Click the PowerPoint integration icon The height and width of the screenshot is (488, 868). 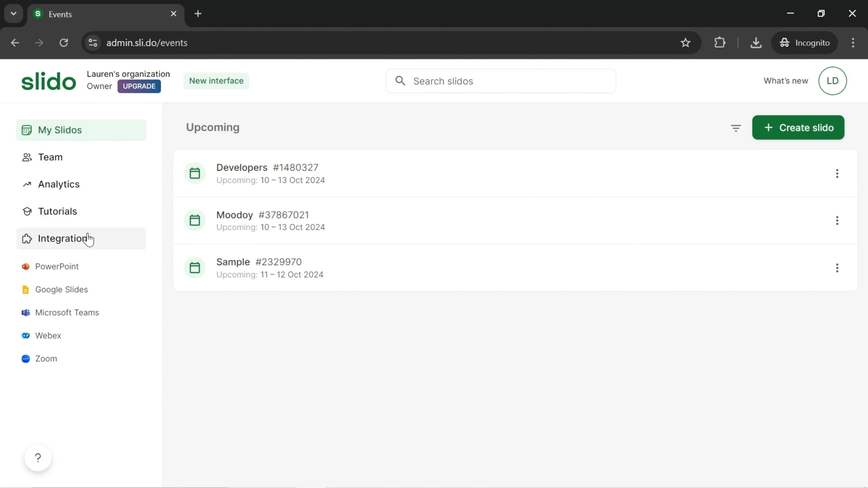pyautogui.click(x=26, y=266)
